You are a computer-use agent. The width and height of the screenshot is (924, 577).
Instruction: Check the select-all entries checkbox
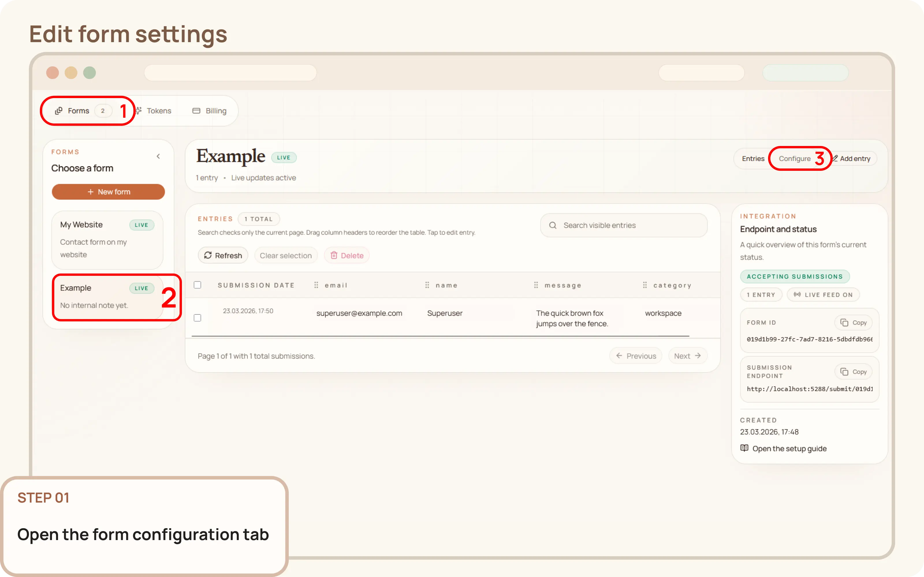coord(198,285)
